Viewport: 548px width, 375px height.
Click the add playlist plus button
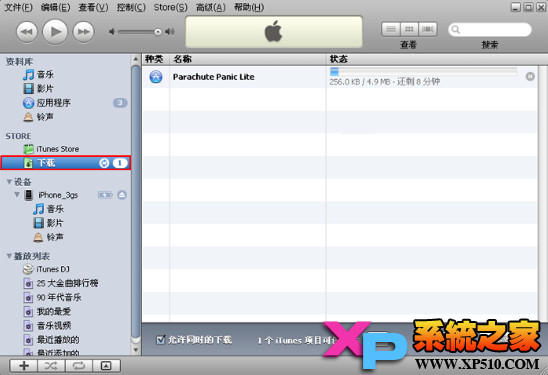[24, 366]
